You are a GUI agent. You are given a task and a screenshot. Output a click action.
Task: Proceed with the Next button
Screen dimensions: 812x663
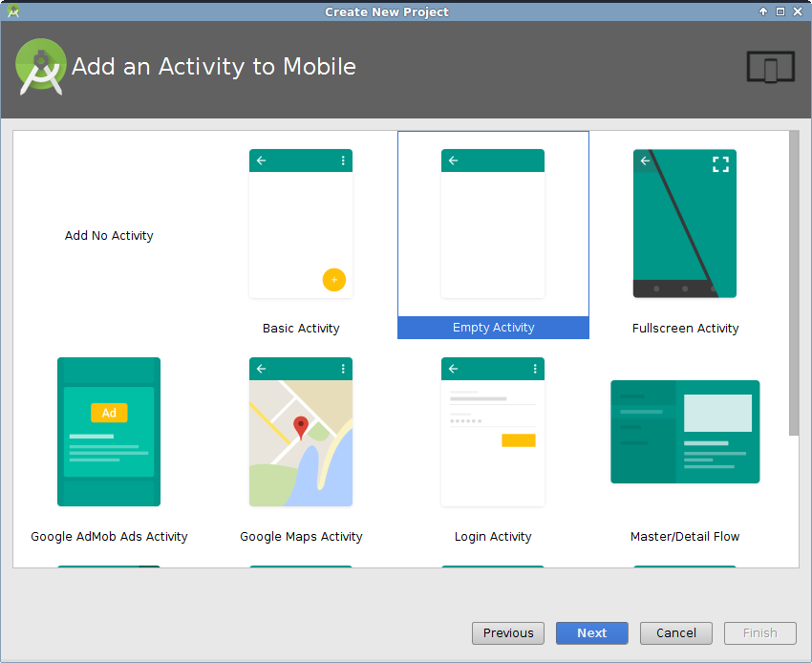click(592, 633)
